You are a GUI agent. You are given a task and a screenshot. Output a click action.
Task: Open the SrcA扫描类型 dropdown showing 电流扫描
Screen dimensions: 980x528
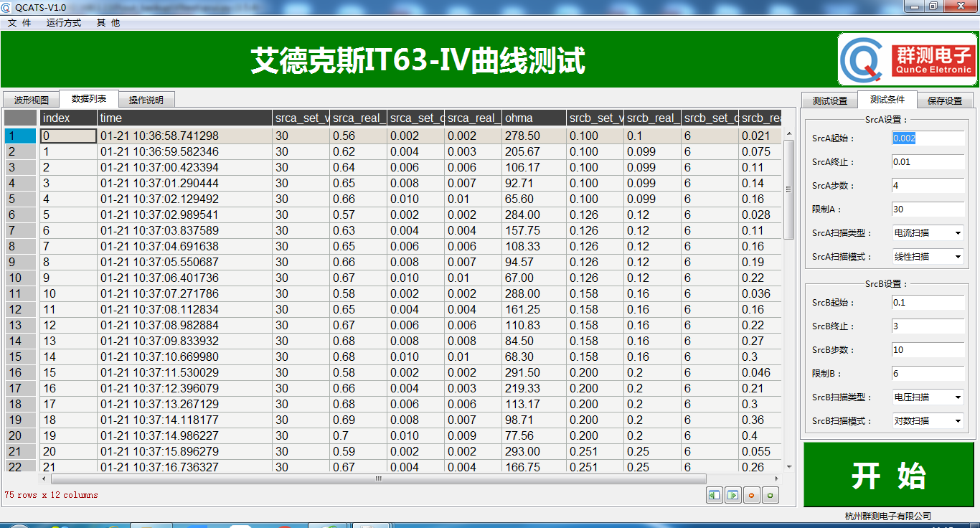(x=927, y=233)
